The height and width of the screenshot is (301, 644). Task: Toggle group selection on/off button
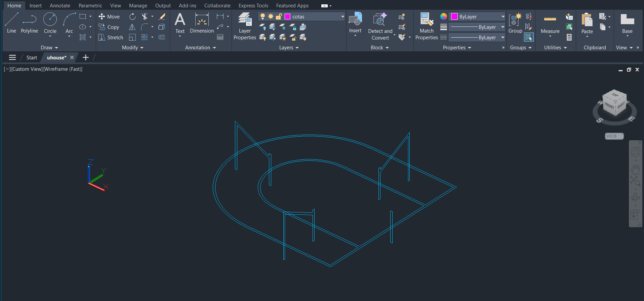pyautogui.click(x=529, y=37)
